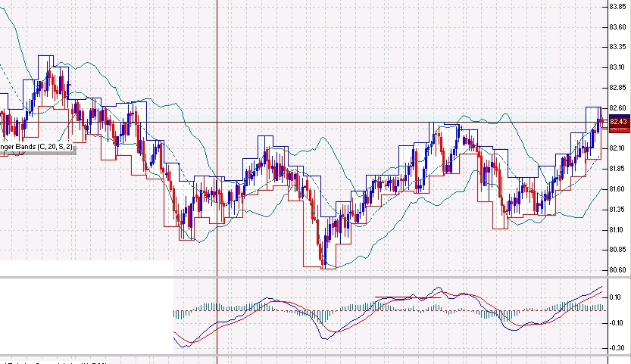This screenshot has height=364, width=631.
Task: Select the red 82.43 current price tag
Action: pos(619,121)
